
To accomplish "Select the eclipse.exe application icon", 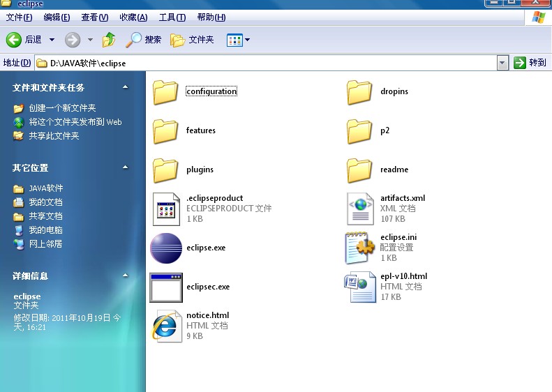I will (166, 248).
